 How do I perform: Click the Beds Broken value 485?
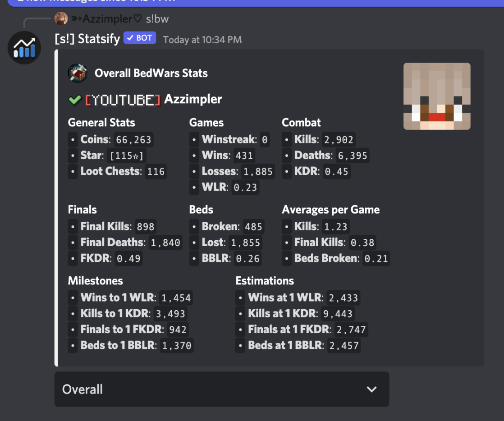(253, 227)
